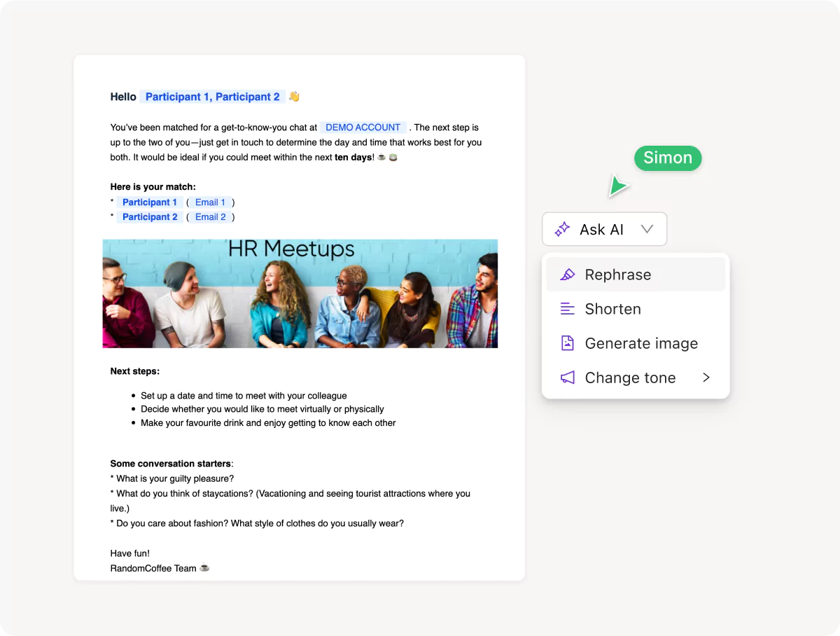
Task: Click 'Decide whether you would like to meet' bullet
Action: (262, 409)
